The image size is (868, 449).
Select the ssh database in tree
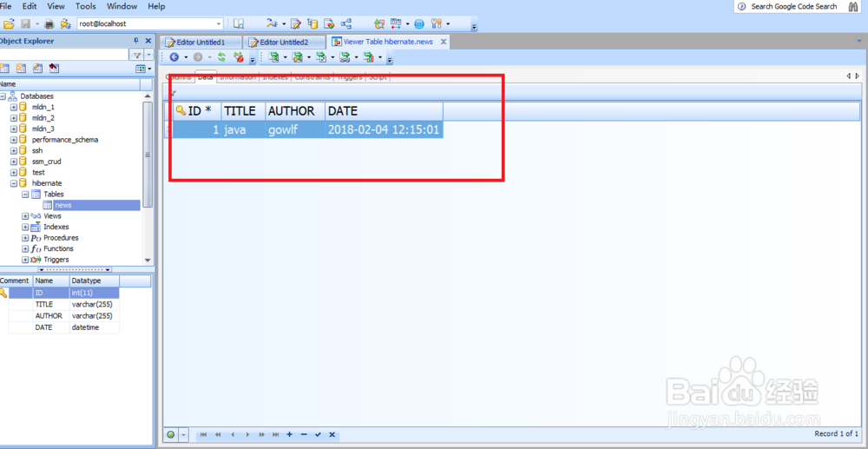[37, 150]
